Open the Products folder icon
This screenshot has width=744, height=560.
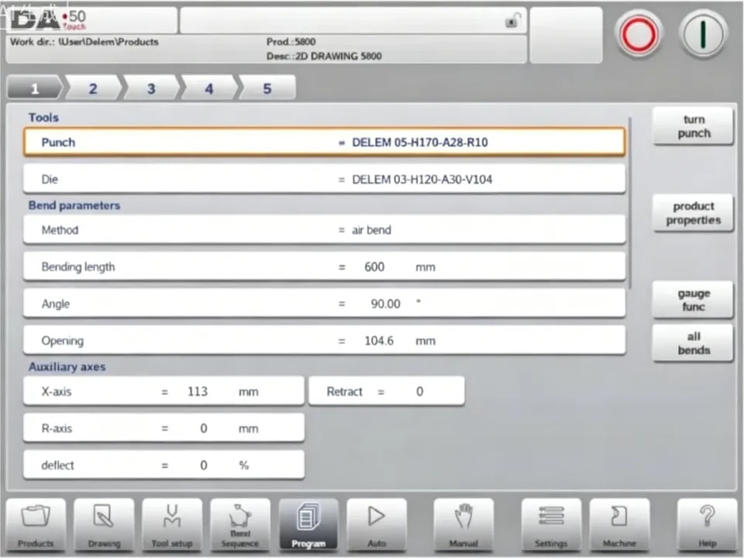tap(36, 525)
